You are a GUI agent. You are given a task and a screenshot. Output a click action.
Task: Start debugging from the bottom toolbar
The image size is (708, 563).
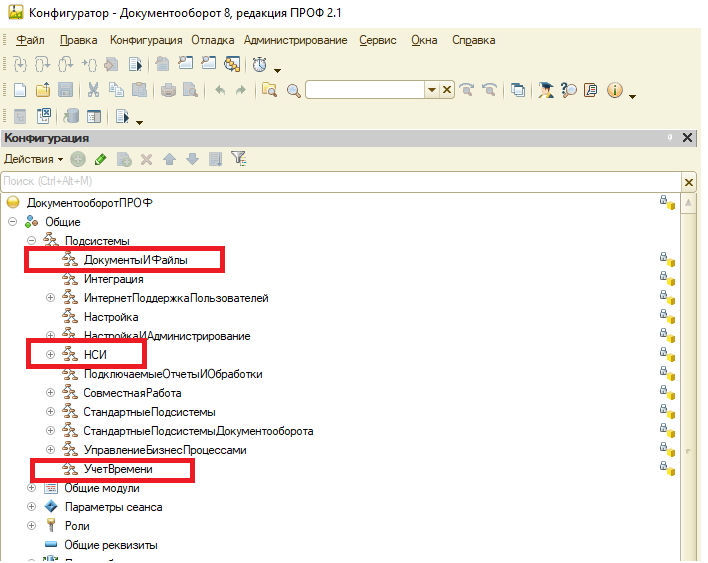tap(122, 116)
